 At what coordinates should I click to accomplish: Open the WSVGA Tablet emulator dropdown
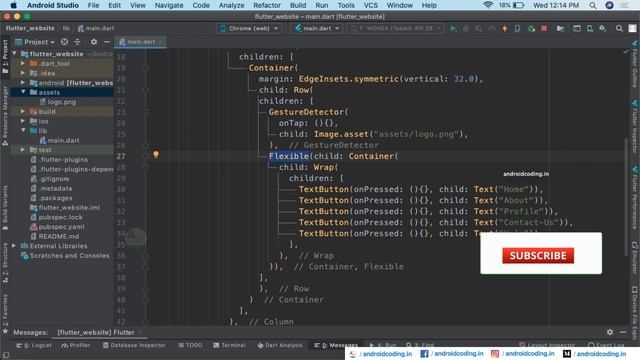[395, 29]
